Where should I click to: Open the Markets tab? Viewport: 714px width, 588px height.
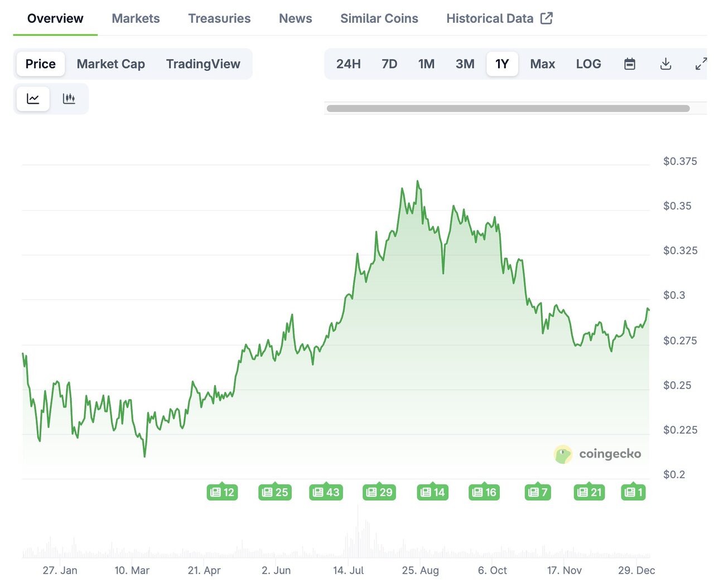[136, 18]
